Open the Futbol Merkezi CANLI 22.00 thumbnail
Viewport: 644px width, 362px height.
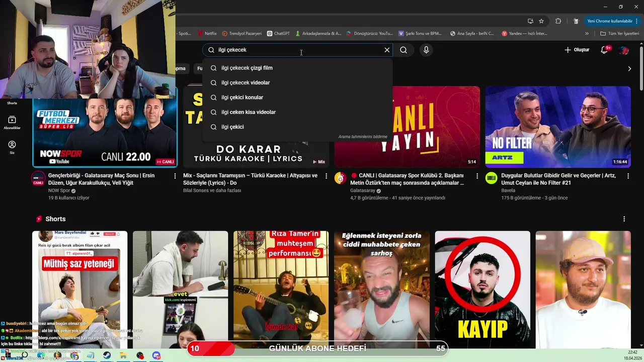pos(105,127)
